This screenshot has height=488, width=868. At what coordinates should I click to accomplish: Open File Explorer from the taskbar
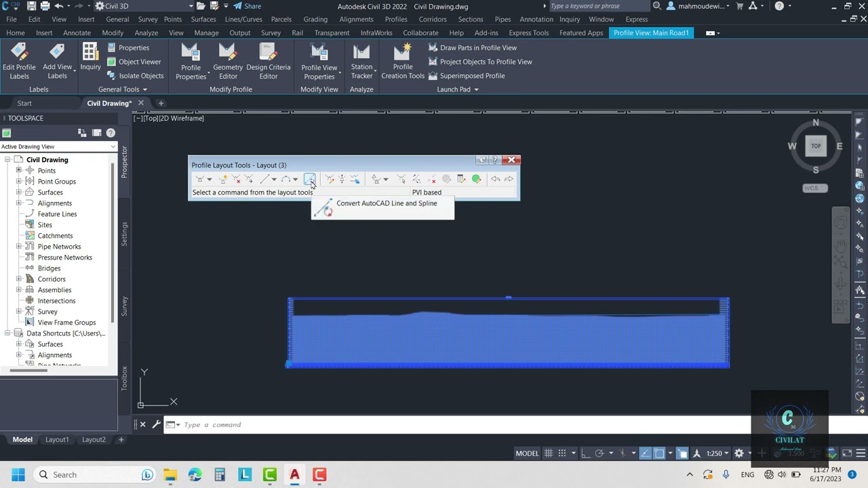click(170, 474)
